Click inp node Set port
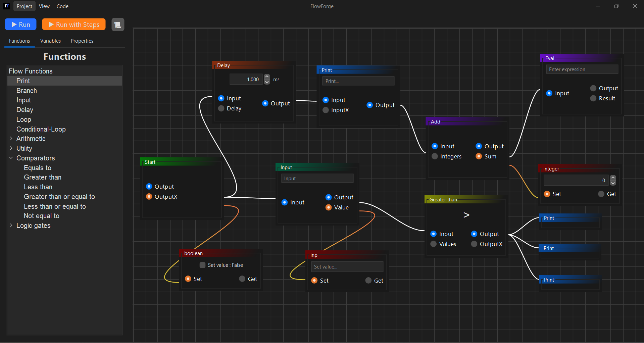The image size is (644, 343). [314, 281]
